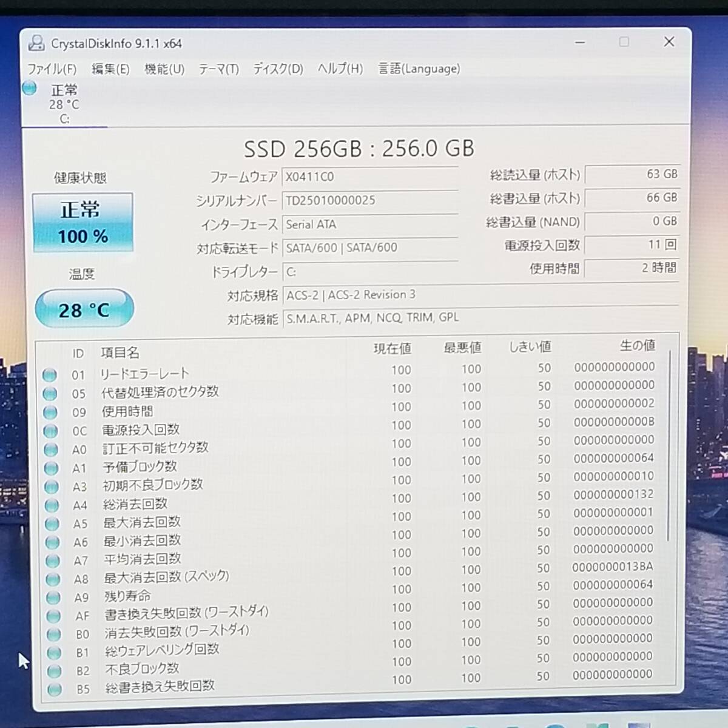Click the status orb for ID B1 row
The image size is (728, 728).
click(54, 653)
